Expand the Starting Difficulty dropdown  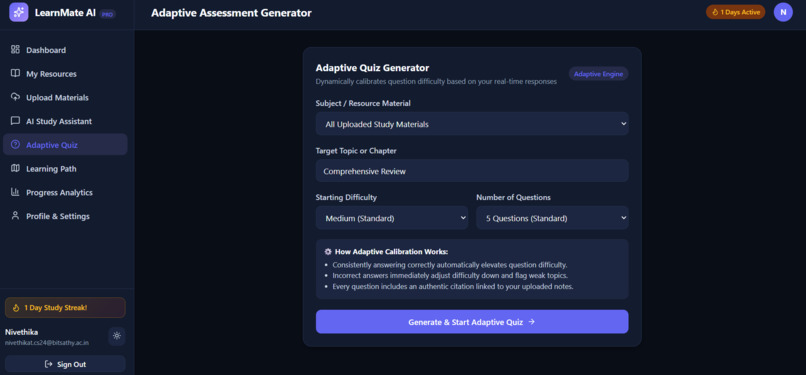(x=392, y=218)
